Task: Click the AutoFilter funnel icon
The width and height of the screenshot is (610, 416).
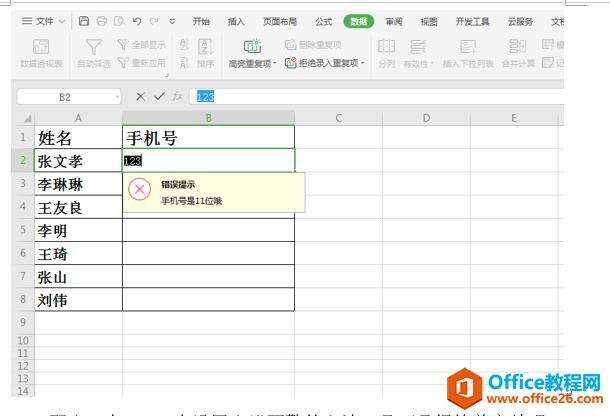Action: coord(93,47)
